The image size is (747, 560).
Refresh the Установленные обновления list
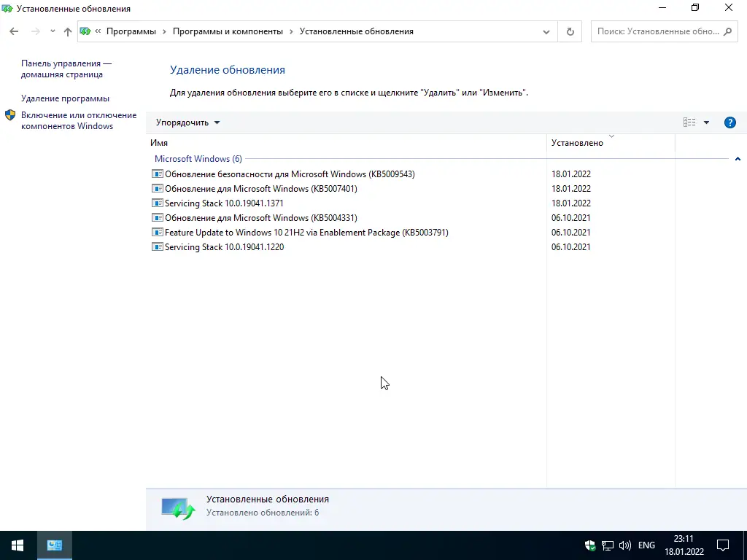570,32
